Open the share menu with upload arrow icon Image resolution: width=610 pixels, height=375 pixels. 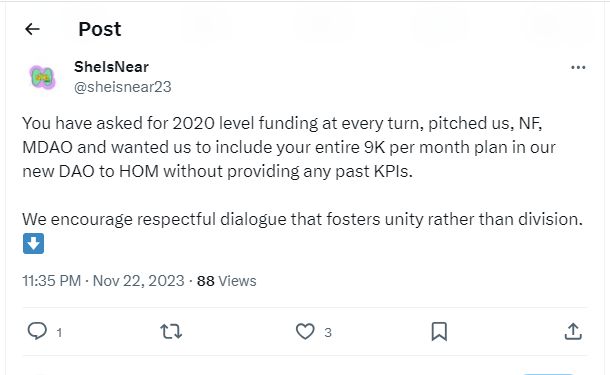573,331
